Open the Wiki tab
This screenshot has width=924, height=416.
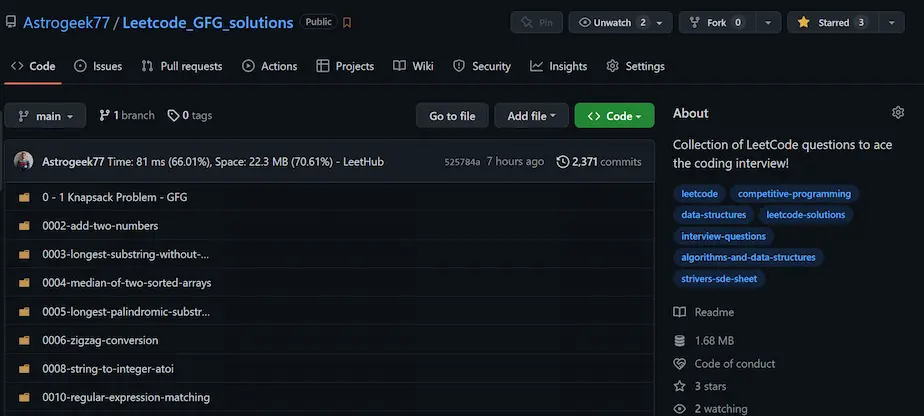pos(413,66)
